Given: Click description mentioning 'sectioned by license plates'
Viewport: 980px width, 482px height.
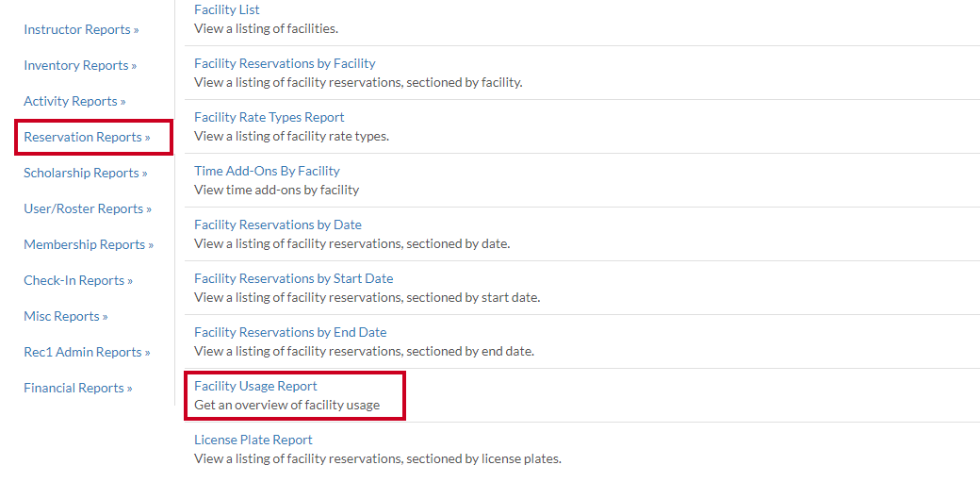Looking at the screenshot, I should coord(378,458).
